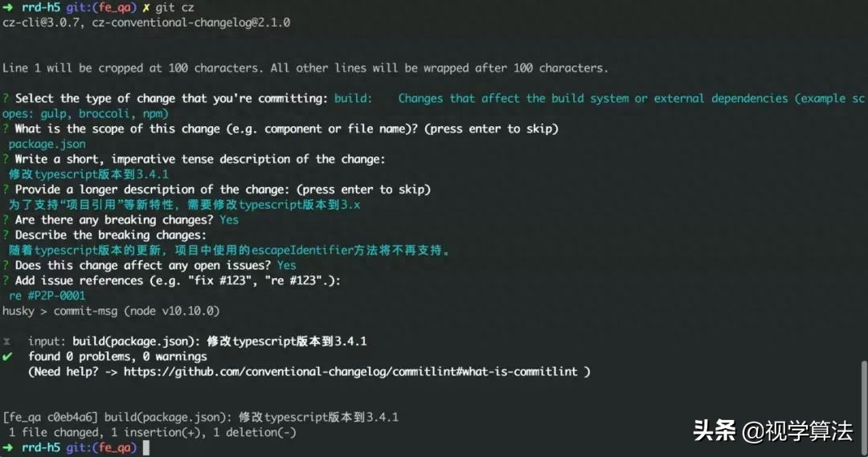Viewport: 868px width, 457px height.
Task: Open the commitlint GitHub help URL
Action: click(x=350, y=372)
